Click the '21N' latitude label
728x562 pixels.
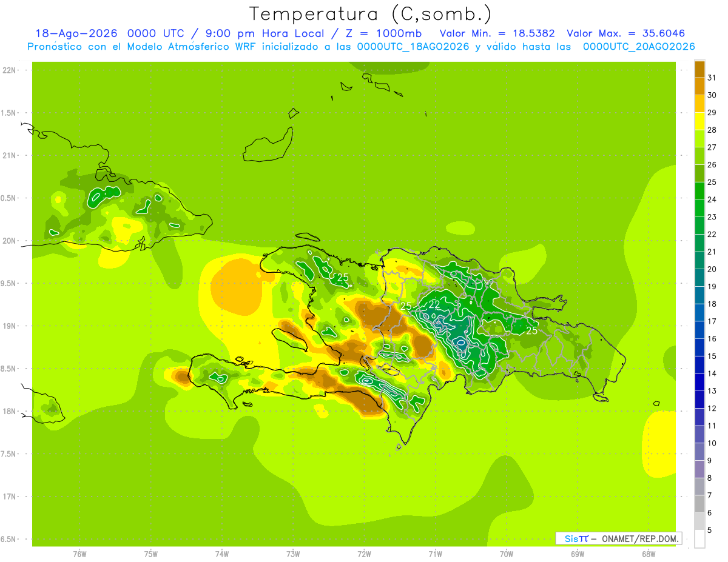(9, 156)
